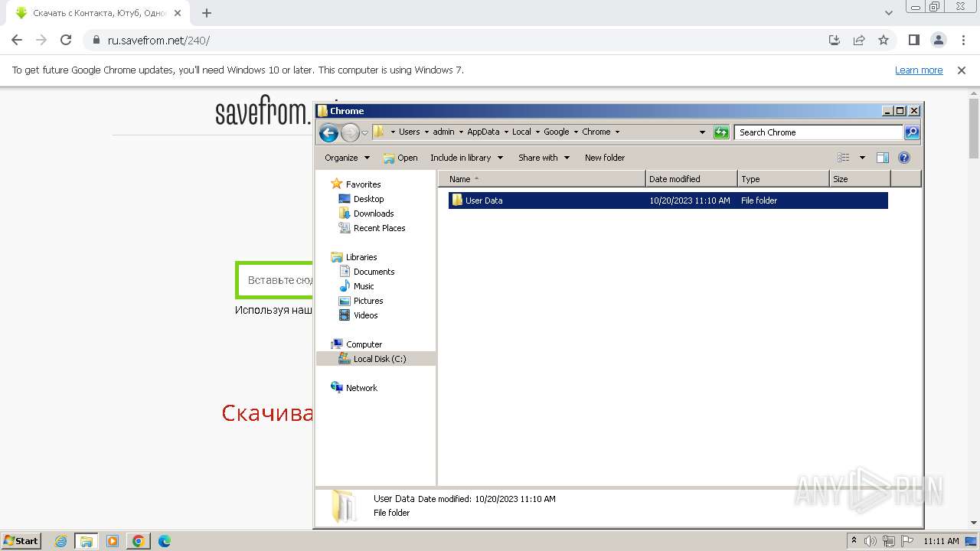Show hidden tray icons
This screenshot has width=980, height=551.
click(854, 541)
